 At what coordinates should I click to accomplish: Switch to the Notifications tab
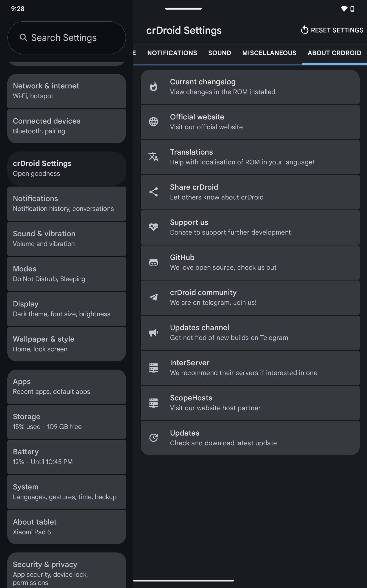[x=172, y=53]
